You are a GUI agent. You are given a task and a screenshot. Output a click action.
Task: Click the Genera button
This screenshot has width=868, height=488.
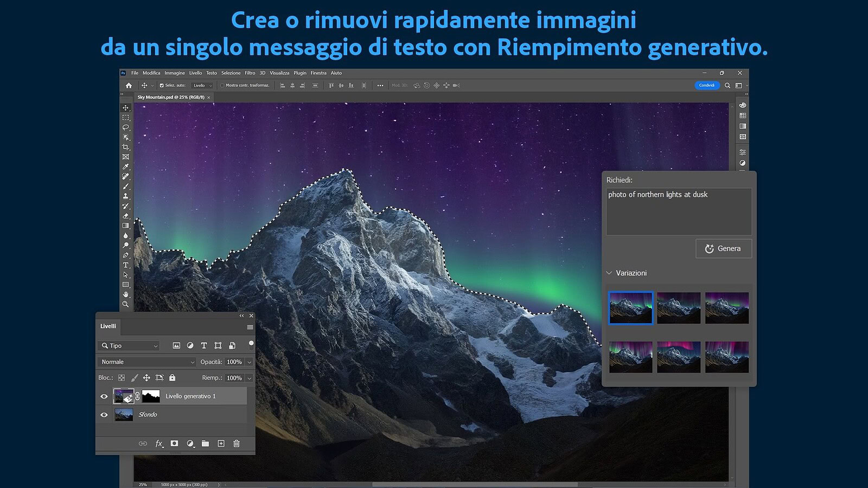coord(724,248)
